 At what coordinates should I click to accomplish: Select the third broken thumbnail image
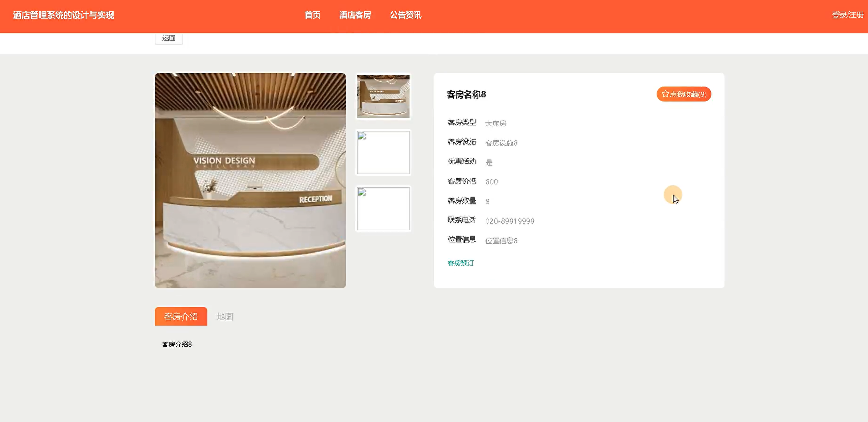click(383, 209)
